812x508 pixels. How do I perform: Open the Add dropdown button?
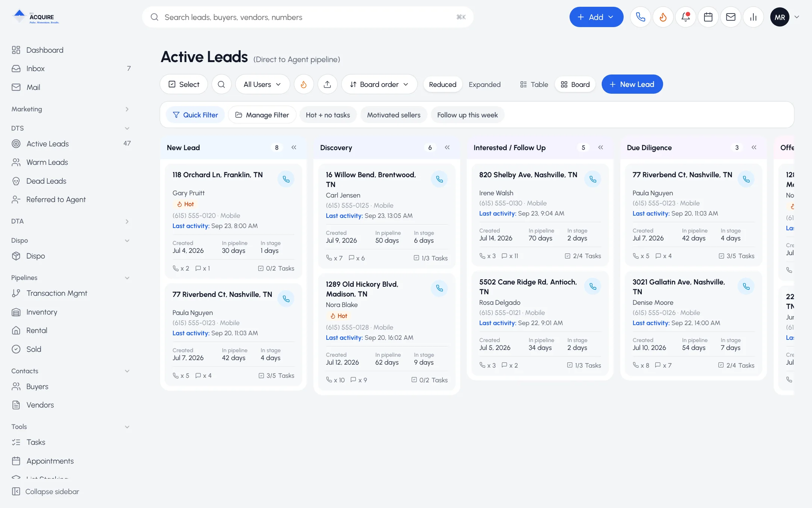[x=596, y=17]
